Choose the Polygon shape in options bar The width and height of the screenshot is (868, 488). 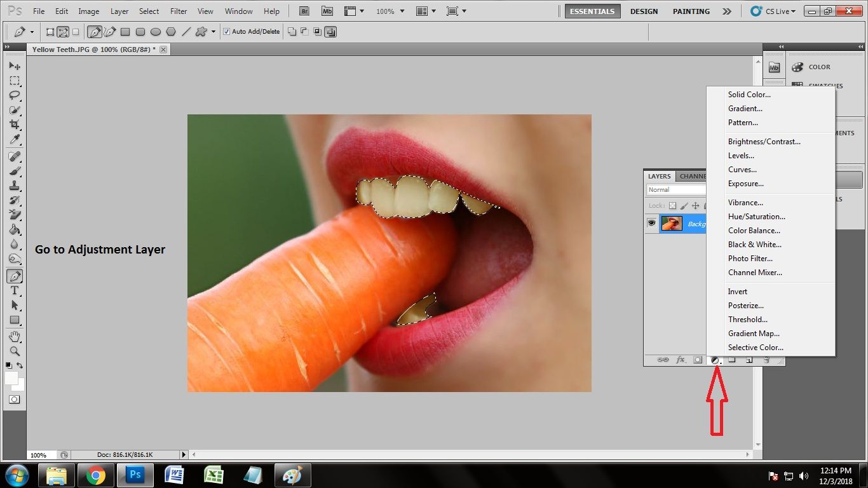point(170,31)
